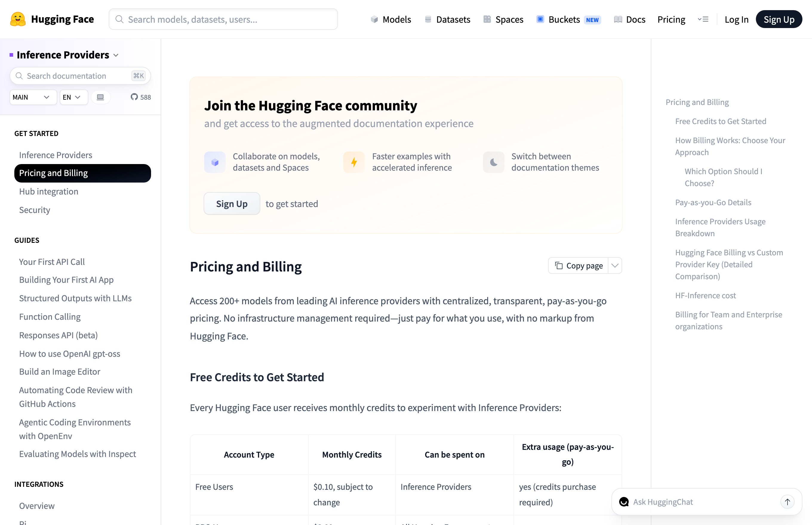Open the Datasets page
The width and height of the screenshot is (812, 525).
[447, 19]
